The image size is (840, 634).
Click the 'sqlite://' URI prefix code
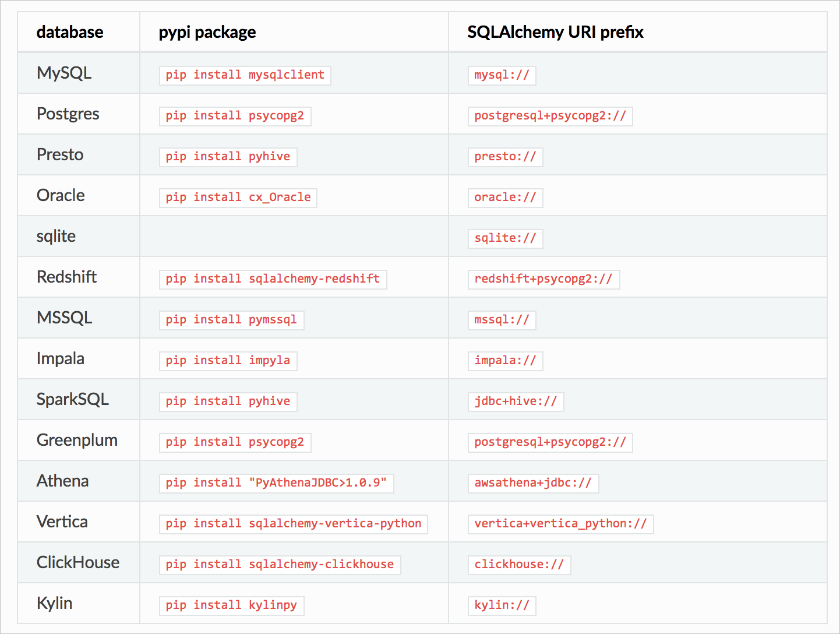click(x=505, y=238)
